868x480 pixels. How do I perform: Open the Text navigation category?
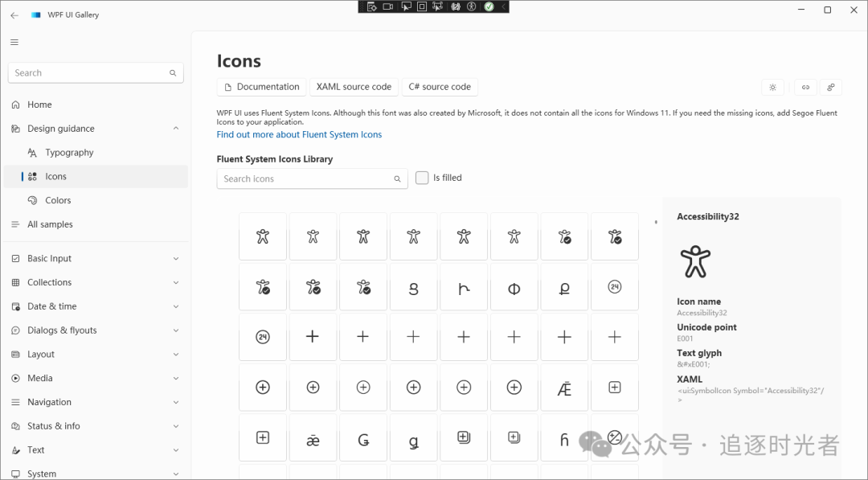[96, 450]
